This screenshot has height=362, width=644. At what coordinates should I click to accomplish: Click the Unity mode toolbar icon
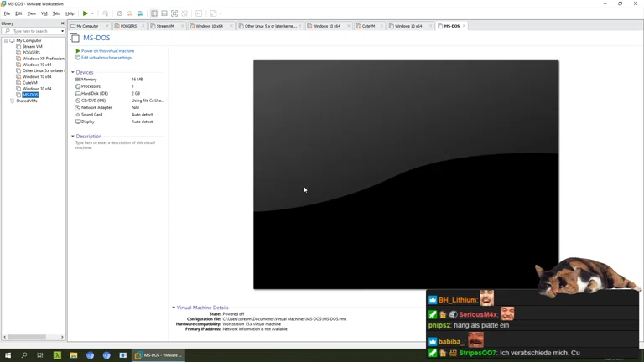click(184, 13)
